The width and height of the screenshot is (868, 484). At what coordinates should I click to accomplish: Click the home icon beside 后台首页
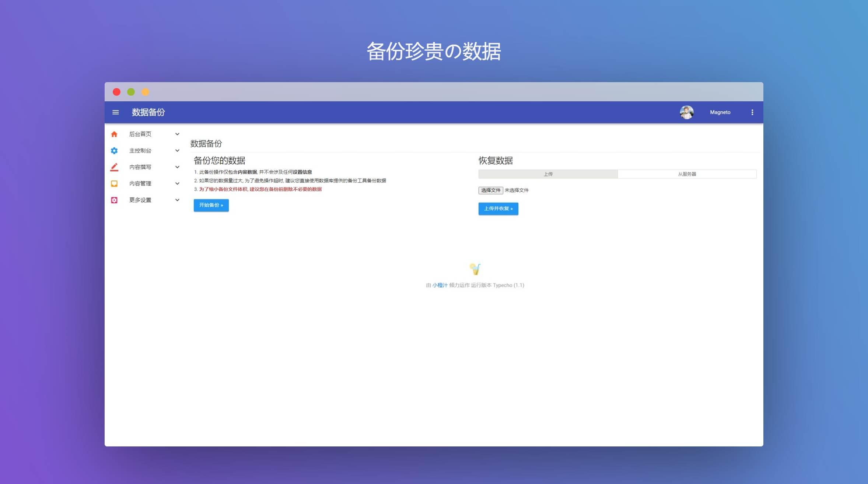click(114, 134)
